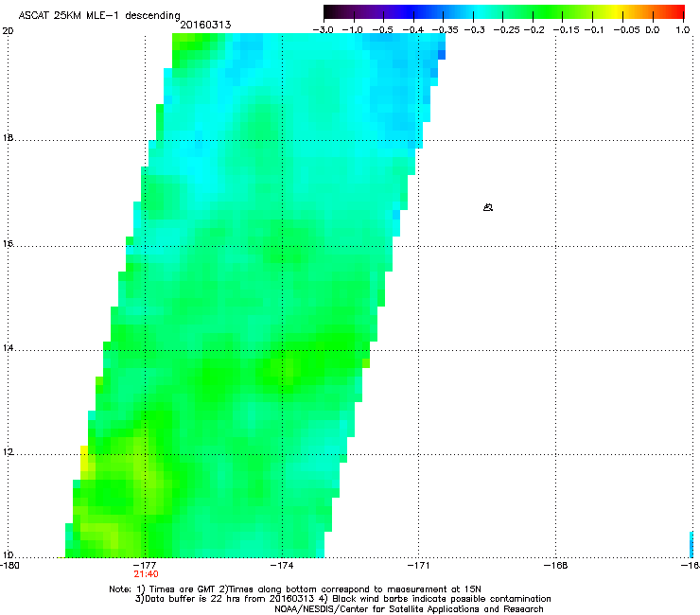Click the colorbar label "-0.35"
Screen dimensions: 700x615
(x=446, y=30)
